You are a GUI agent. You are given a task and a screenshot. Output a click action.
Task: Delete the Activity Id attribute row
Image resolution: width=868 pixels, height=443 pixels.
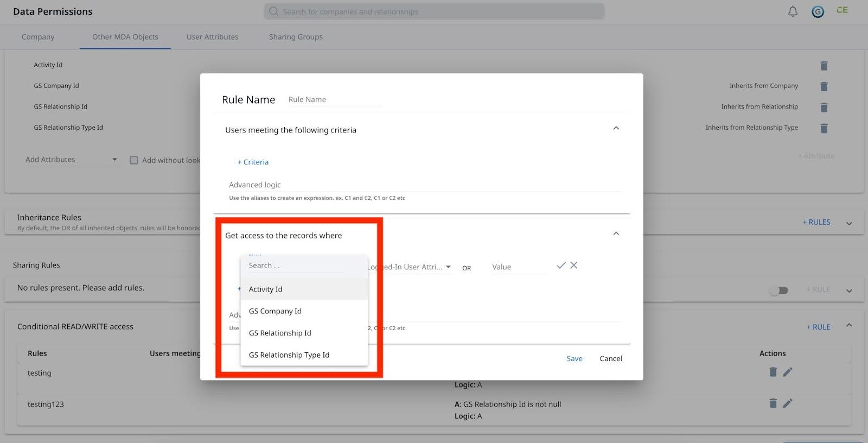coord(824,66)
